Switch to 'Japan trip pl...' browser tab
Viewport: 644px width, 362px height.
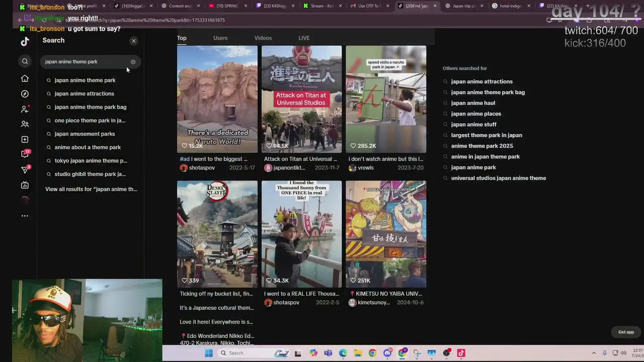463,6
